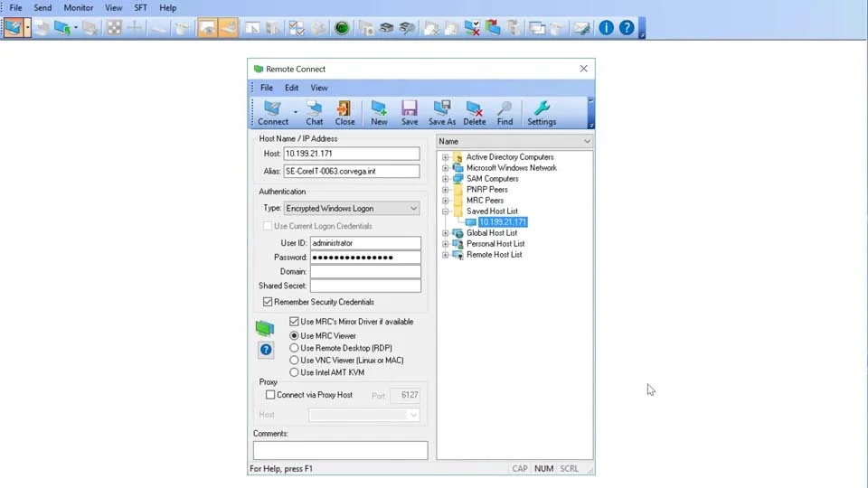Open Find from the toolbar
This screenshot has width=868, height=488.
[x=505, y=113]
